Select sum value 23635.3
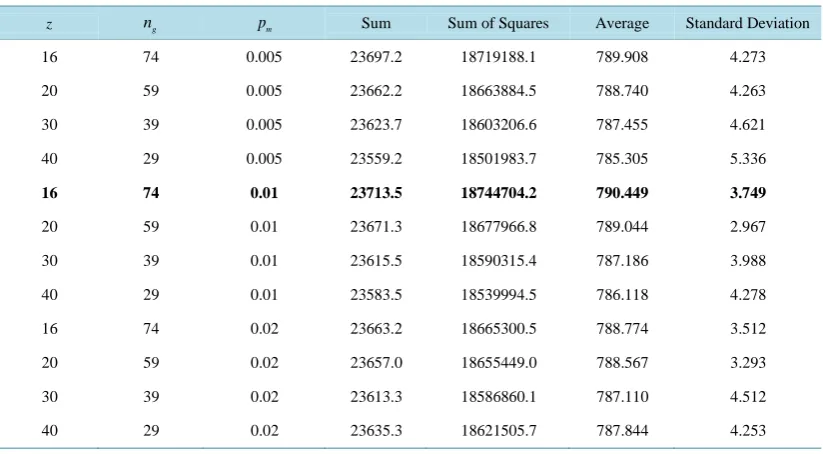 376,430
